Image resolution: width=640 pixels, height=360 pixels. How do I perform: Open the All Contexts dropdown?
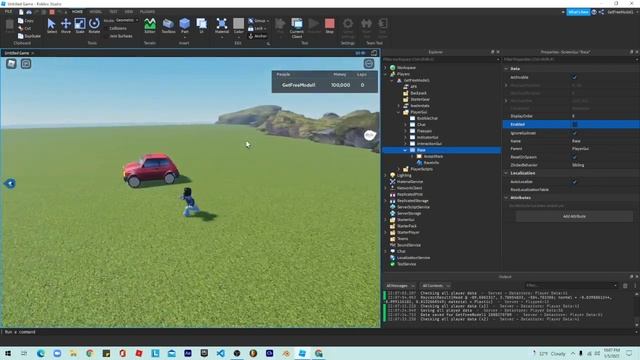[x=436, y=286]
